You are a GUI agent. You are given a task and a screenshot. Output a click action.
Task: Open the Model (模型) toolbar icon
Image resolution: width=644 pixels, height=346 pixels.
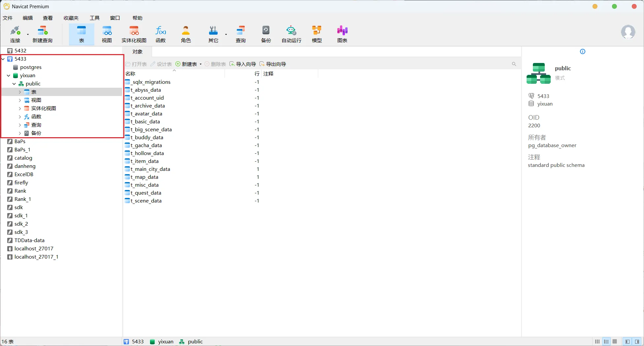click(317, 34)
